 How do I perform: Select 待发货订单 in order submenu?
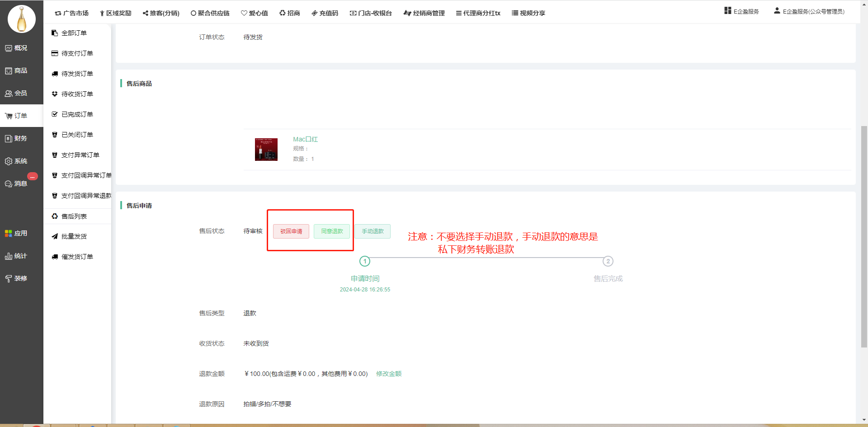(x=77, y=74)
